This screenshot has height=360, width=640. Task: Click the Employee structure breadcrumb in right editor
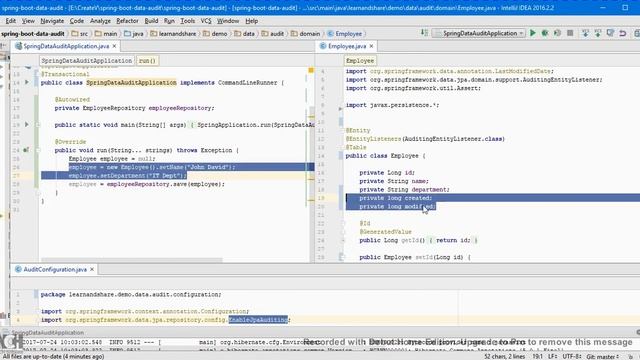pyautogui.click(x=360, y=60)
